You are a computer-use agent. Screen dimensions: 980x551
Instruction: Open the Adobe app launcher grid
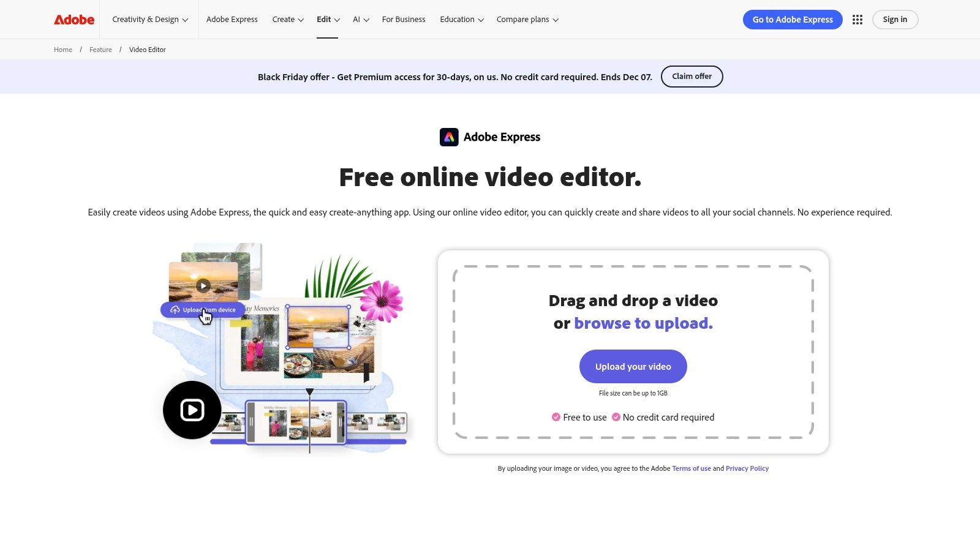pos(858,19)
